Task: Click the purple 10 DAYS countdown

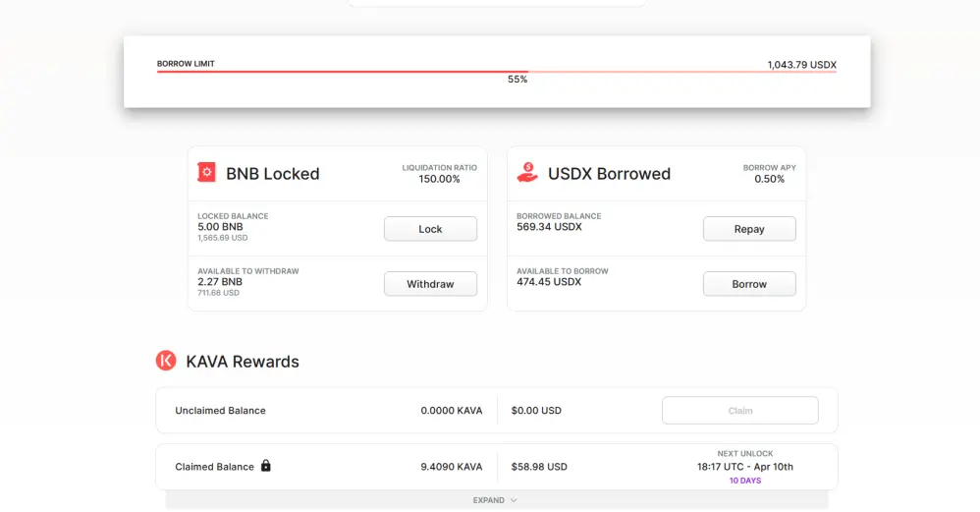Action: 745,481
